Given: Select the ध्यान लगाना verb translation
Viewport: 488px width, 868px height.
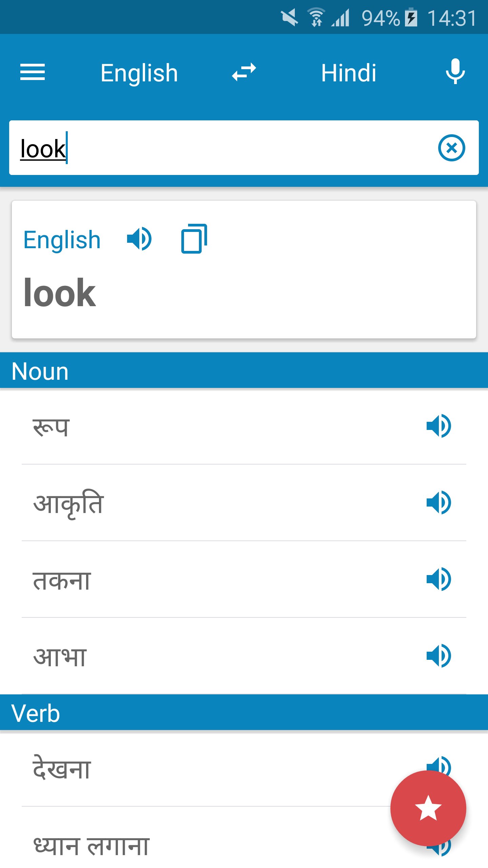Looking at the screenshot, I should click(91, 845).
